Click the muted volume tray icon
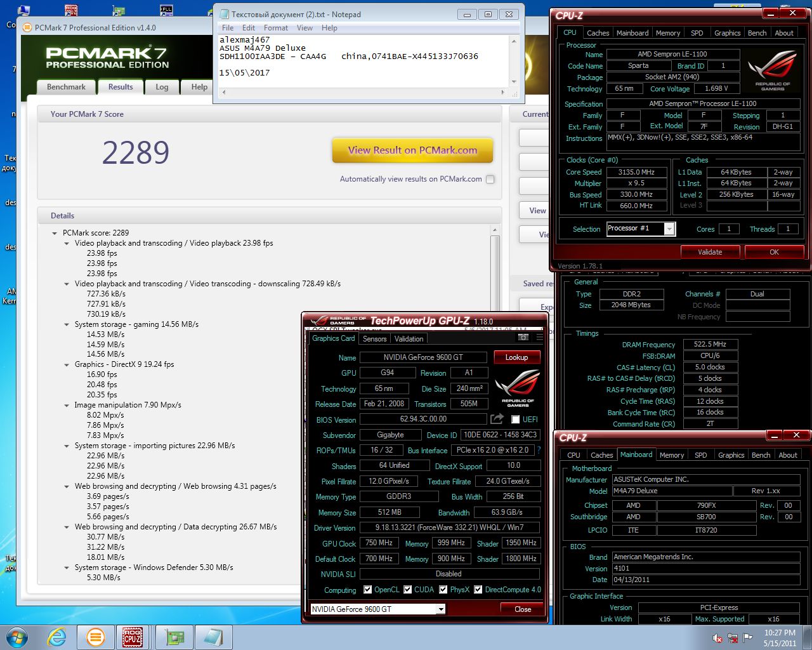 click(x=718, y=637)
